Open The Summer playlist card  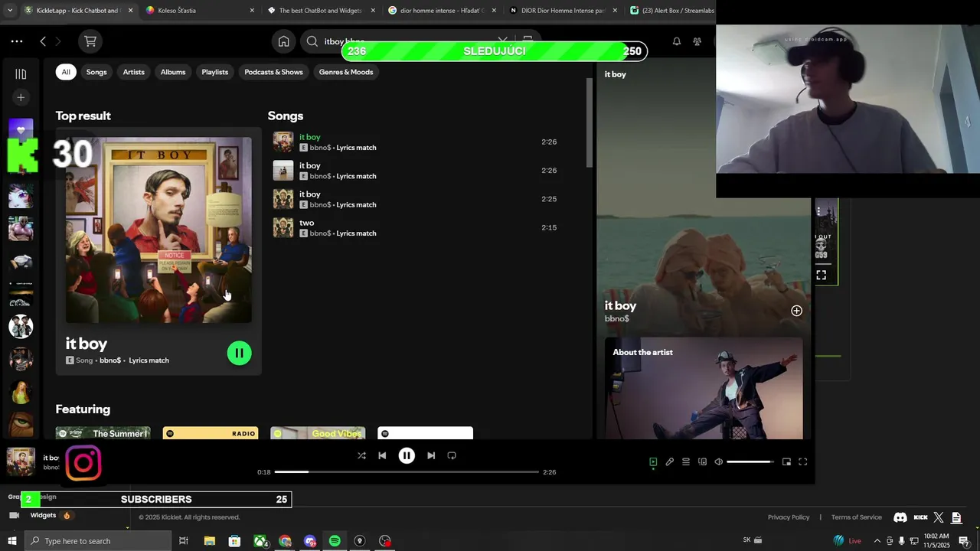(x=103, y=433)
